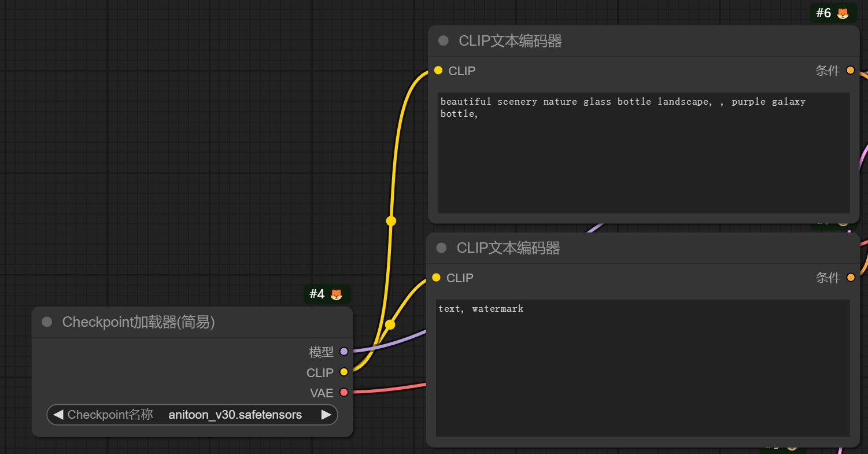Screen dimensions: 868x454
Task: Click the top CLIP文本编码器 title text
Action: [x=510, y=41]
